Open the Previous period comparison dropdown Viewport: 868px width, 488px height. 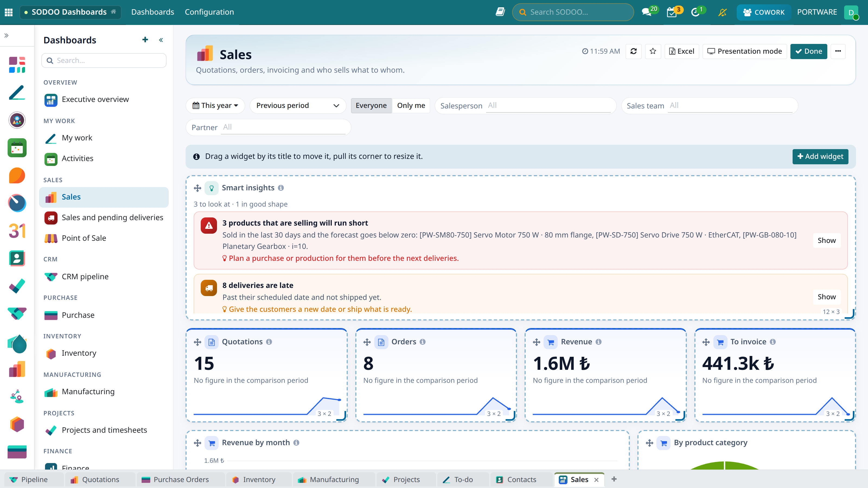click(x=298, y=105)
